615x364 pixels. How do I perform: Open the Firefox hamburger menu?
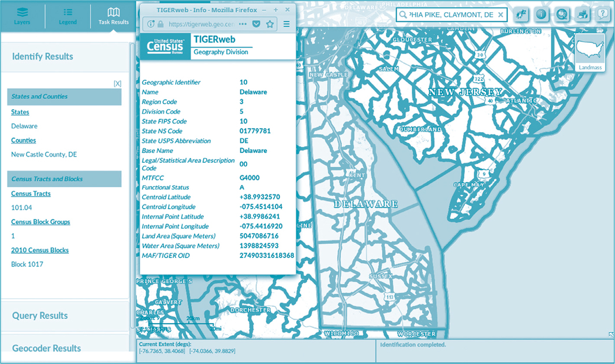(286, 24)
